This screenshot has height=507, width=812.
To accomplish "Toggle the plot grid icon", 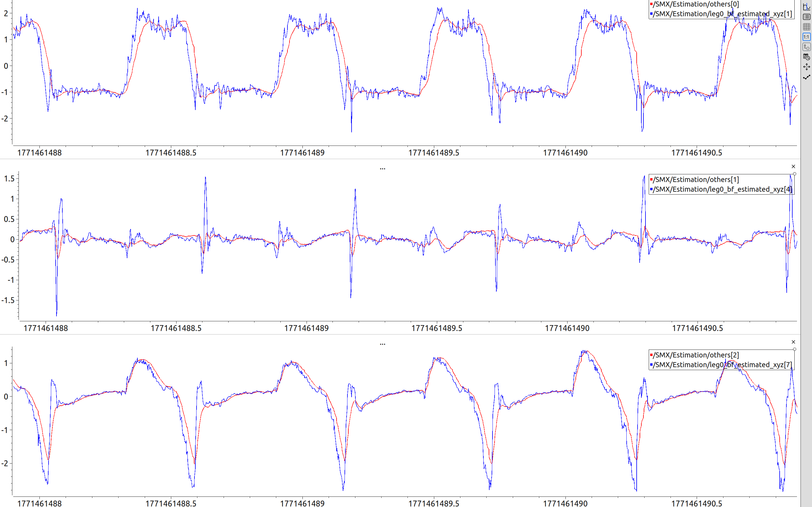I will click(x=806, y=27).
